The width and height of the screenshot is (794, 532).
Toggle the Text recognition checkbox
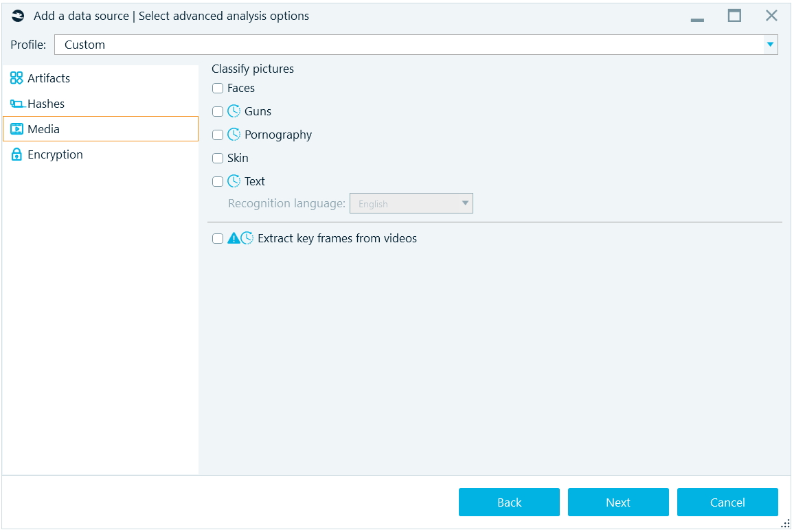pos(218,181)
